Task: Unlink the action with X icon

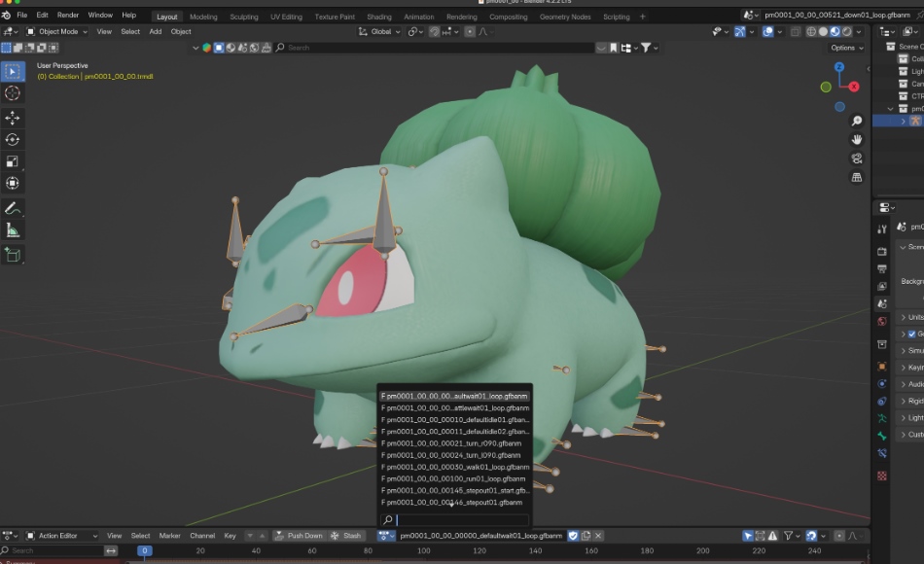Action: click(598, 536)
